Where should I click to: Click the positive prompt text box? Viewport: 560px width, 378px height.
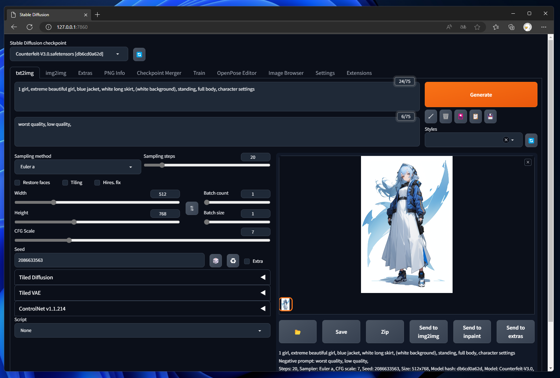[x=217, y=97]
